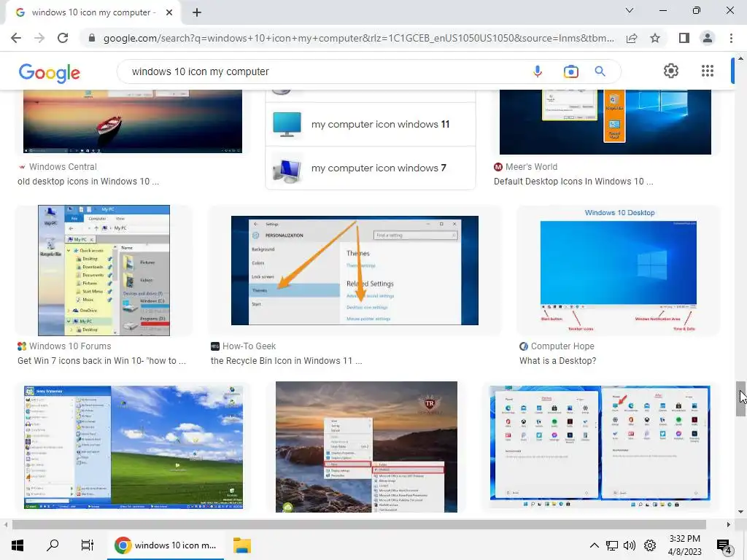Expand the tab search chevron

630,10
